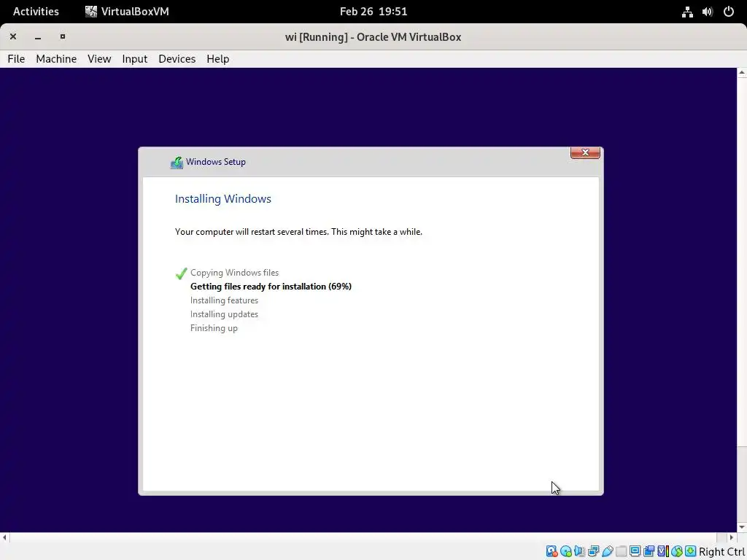This screenshot has width=747, height=560.
Task: Click the hard disk activity status icon
Action: [551, 551]
